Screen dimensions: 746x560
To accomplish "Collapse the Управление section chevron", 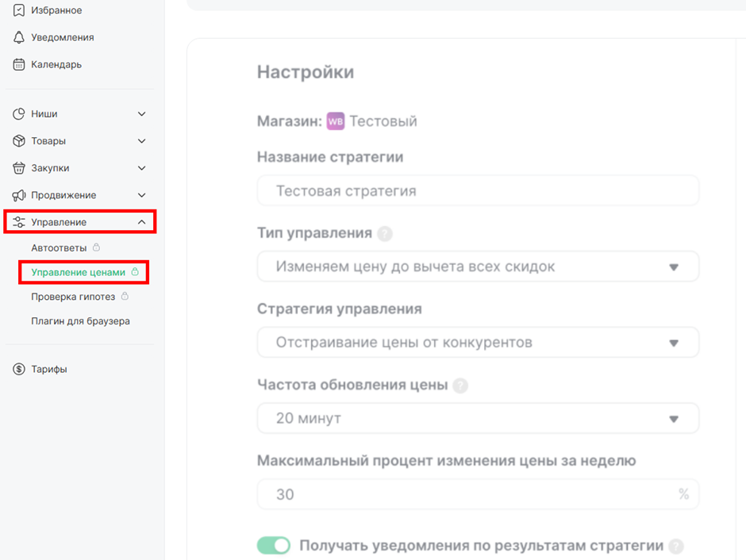I will 141,222.
